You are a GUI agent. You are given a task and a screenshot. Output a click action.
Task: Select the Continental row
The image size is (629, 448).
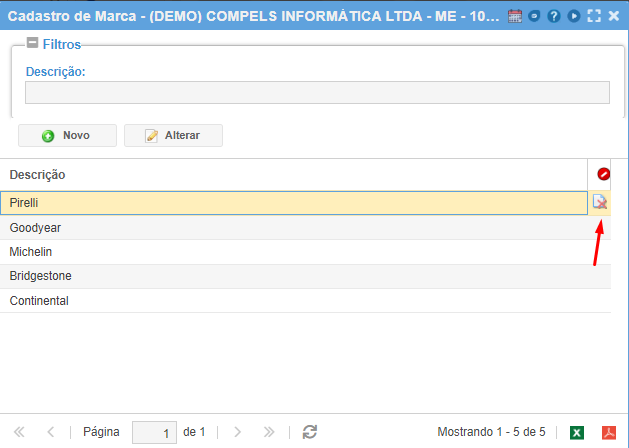(305, 301)
